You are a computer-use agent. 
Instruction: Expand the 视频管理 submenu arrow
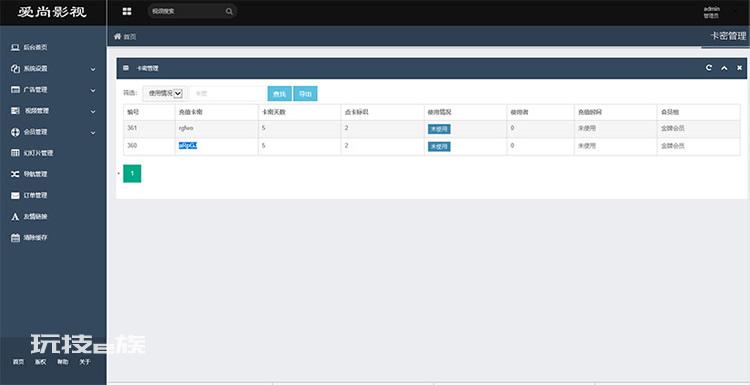(93, 111)
